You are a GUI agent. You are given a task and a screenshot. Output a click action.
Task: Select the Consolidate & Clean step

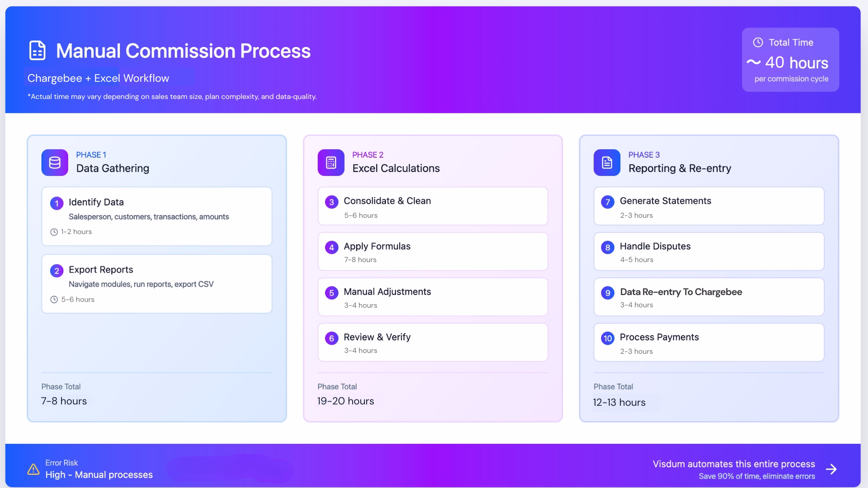coord(433,206)
